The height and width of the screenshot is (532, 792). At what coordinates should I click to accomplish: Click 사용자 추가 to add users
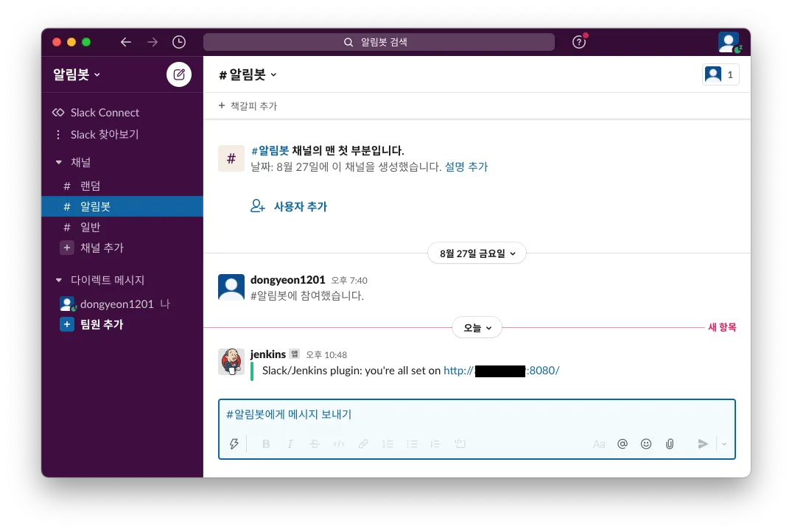(289, 206)
